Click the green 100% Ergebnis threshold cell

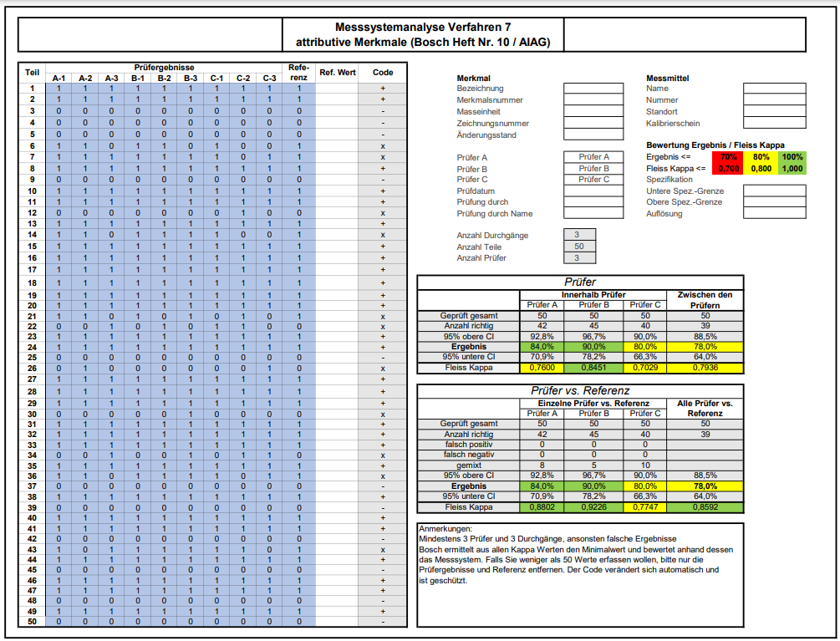click(792, 157)
